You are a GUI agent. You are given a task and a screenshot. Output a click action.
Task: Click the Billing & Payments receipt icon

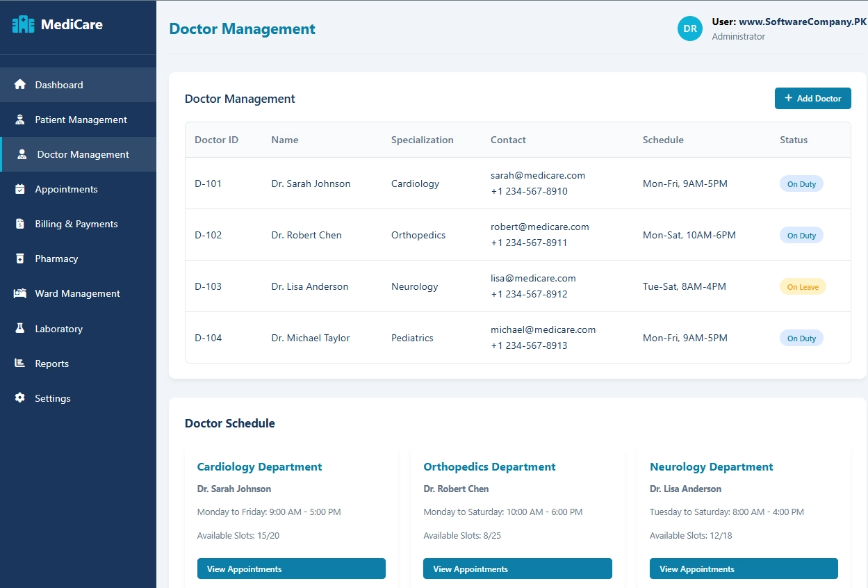21,224
